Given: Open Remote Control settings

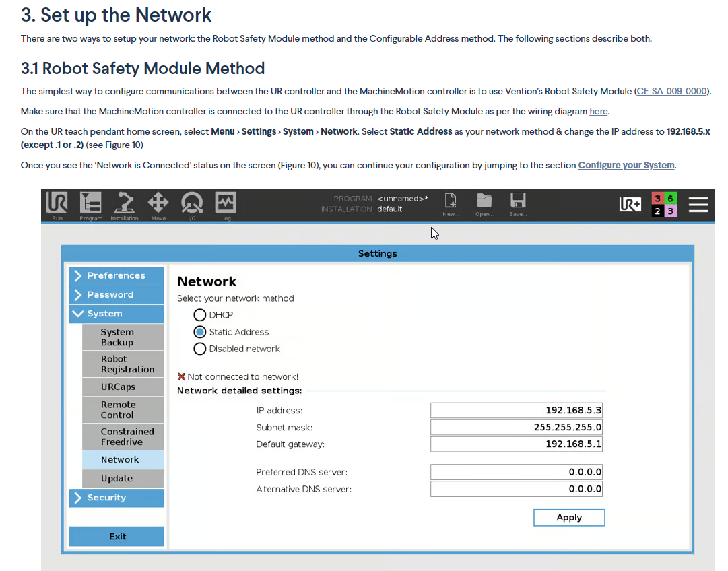Looking at the screenshot, I should pyautogui.click(x=123, y=409).
